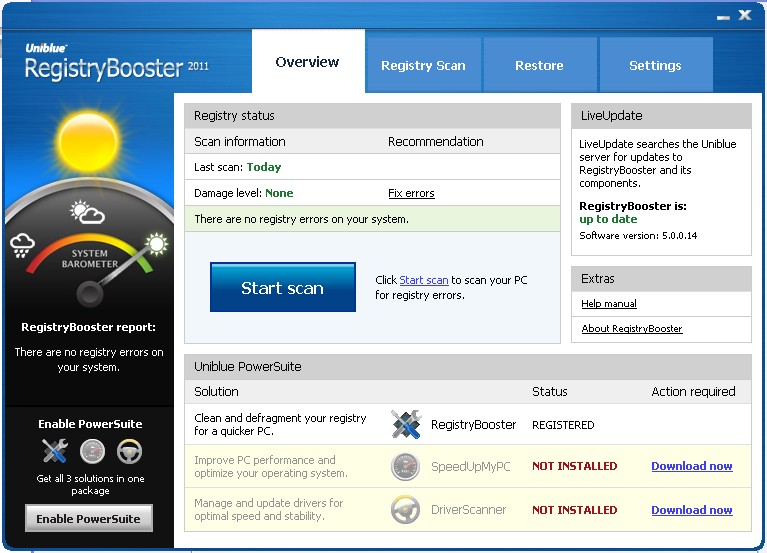Image resolution: width=767 pixels, height=553 pixels.
Task: Click NOT INSTALLED status for DriverScanner
Action: click(575, 510)
